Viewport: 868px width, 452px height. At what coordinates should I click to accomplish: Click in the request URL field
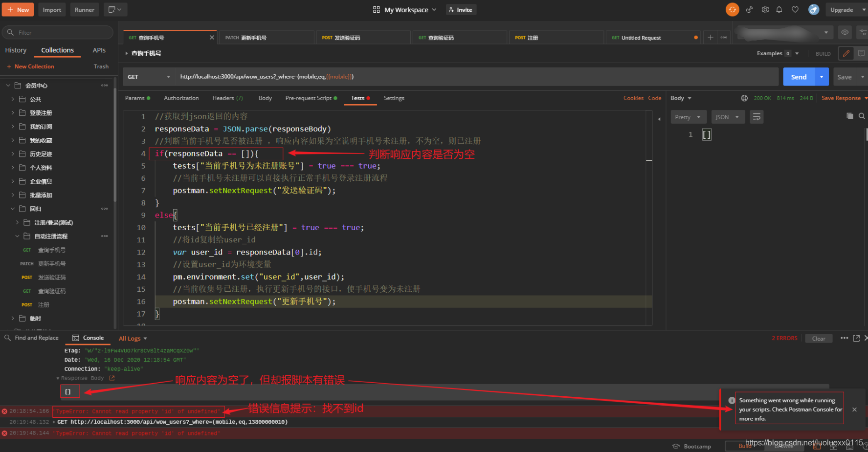click(476, 77)
